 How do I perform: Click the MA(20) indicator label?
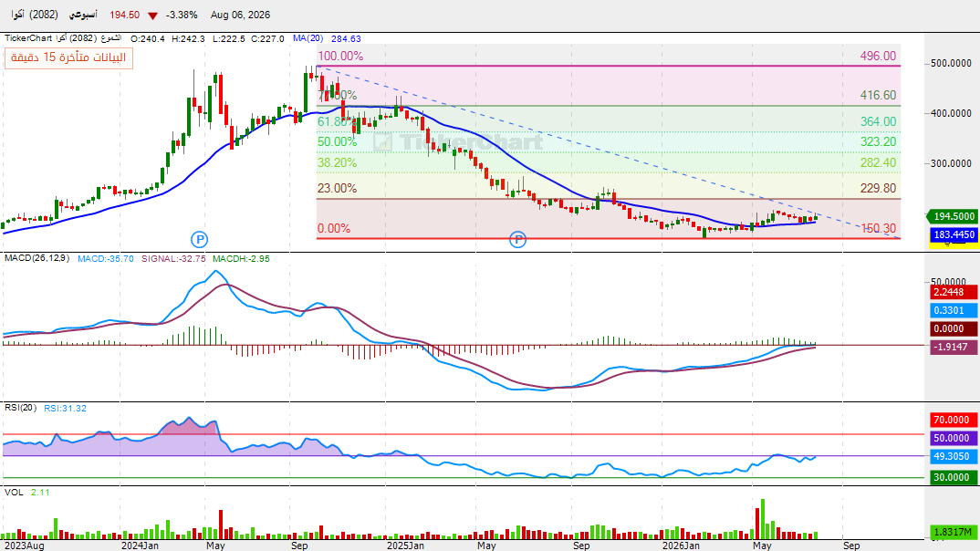point(308,38)
